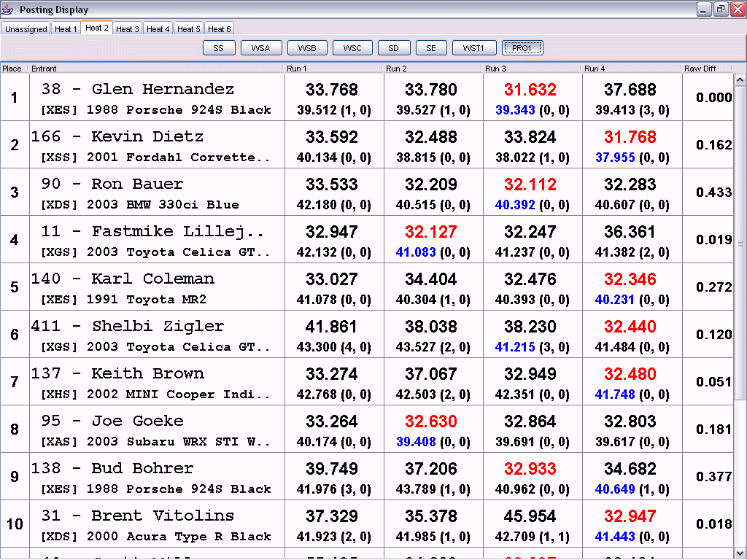Show the WST1 class results

click(x=473, y=48)
